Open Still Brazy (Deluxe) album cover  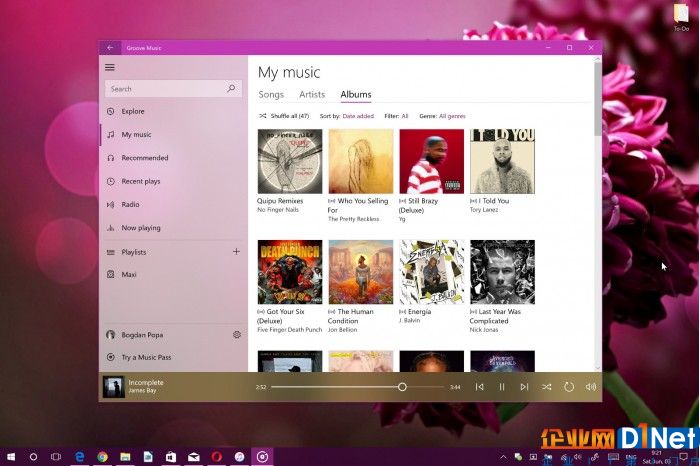tap(432, 161)
